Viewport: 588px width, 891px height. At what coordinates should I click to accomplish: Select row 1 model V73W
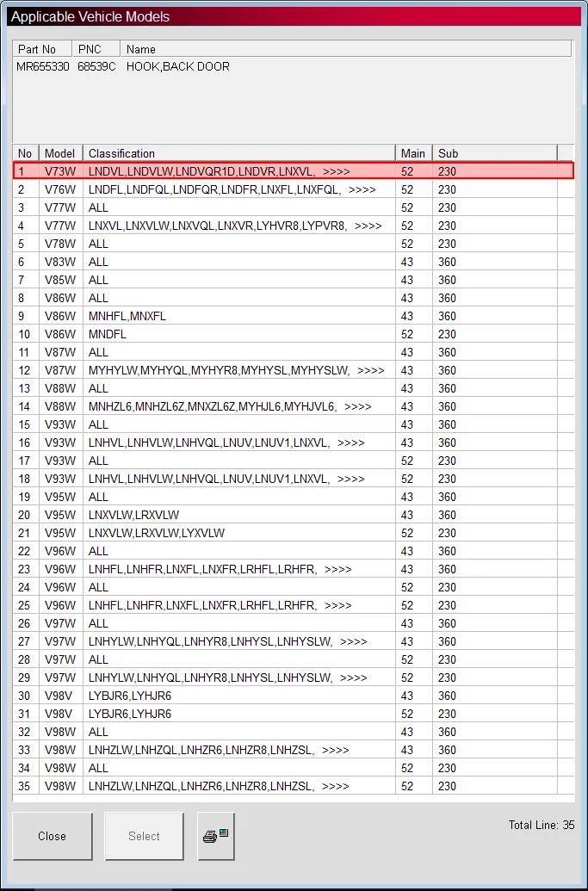294,171
